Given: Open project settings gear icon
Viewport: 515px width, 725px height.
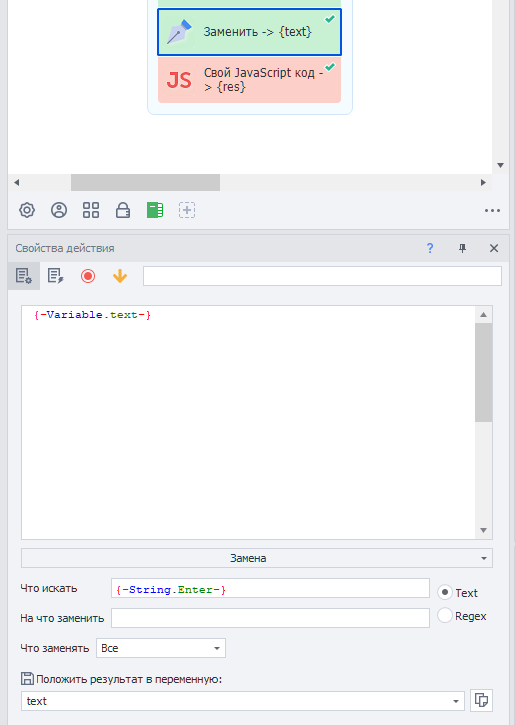Looking at the screenshot, I should (27, 210).
